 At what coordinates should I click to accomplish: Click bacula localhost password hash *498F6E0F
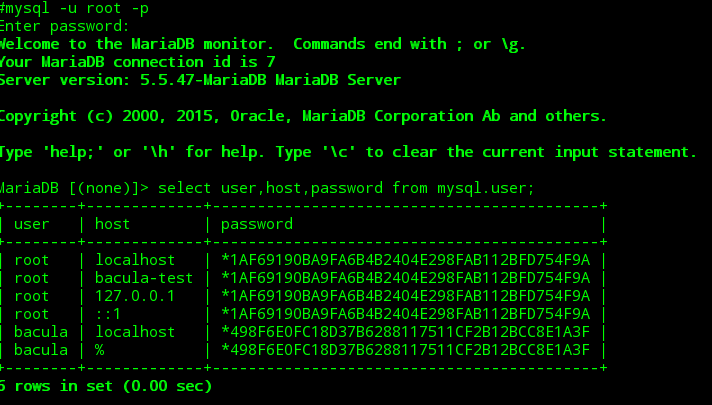(x=405, y=332)
